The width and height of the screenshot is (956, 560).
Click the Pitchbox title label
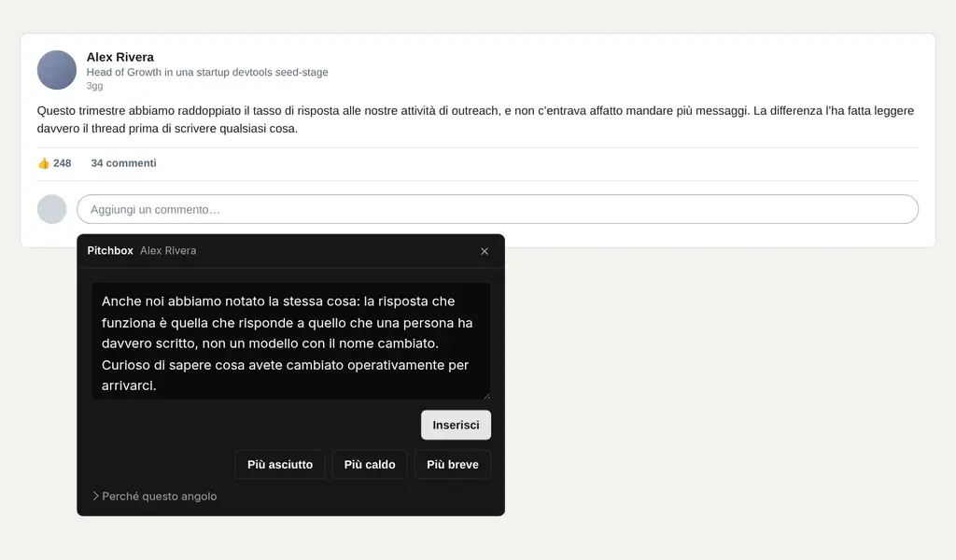pos(110,250)
